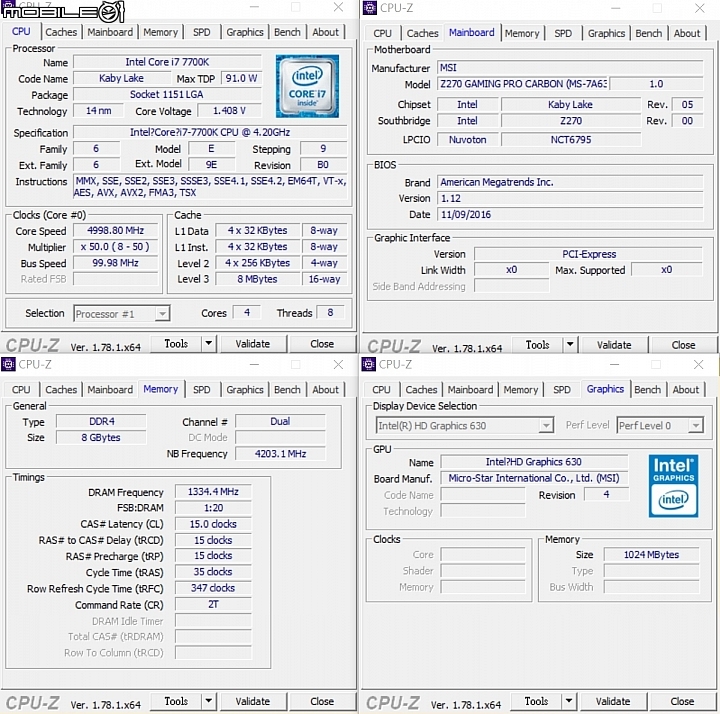
Task: Click the 4203.1 MHz NB frequency value
Action: 280,454
